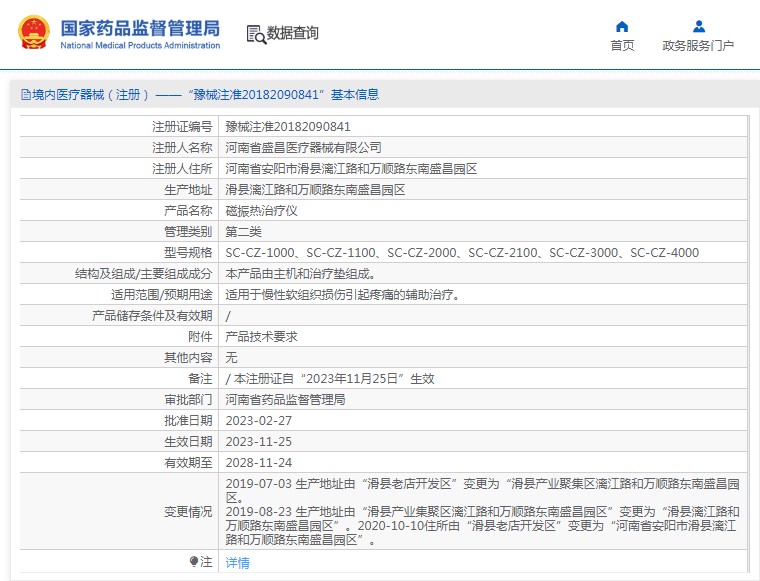
Task: Click the 其他内容 row label
Action: (188, 358)
